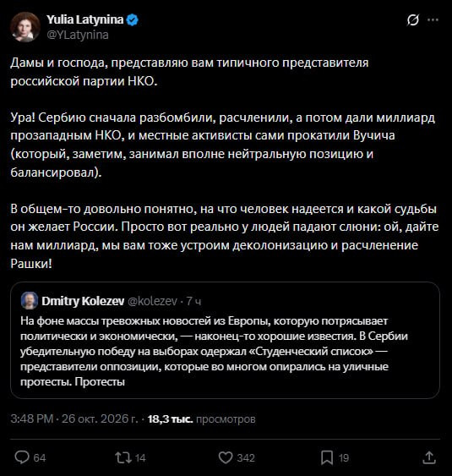
Task: Open the @YLatynina handle link
Action: click(x=78, y=35)
